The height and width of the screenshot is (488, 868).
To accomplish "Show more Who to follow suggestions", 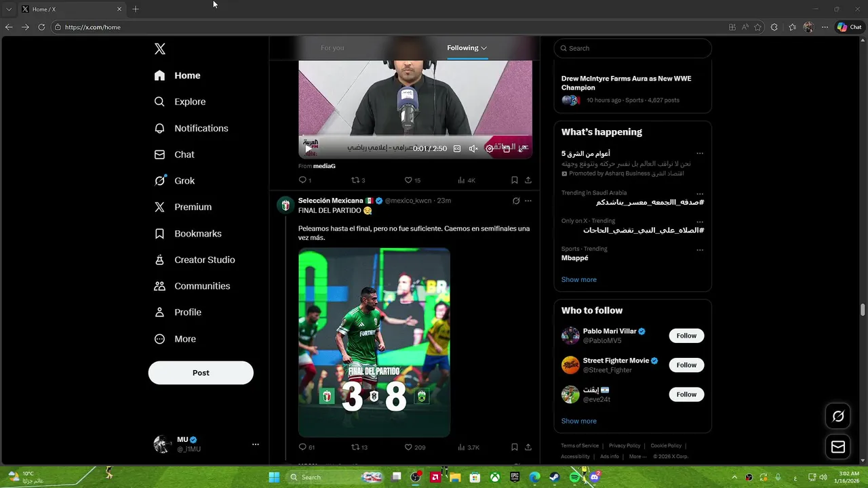I will [x=579, y=421].
